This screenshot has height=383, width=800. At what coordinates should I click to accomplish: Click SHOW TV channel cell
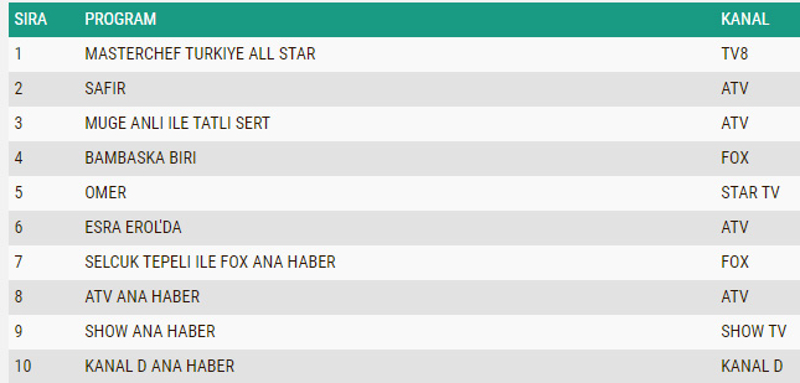coord(754,331)
